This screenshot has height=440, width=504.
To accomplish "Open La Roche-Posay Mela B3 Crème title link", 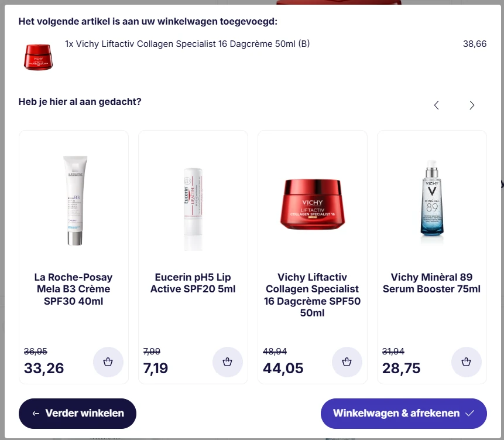I will pyautogui.click(x=74, y=289).
